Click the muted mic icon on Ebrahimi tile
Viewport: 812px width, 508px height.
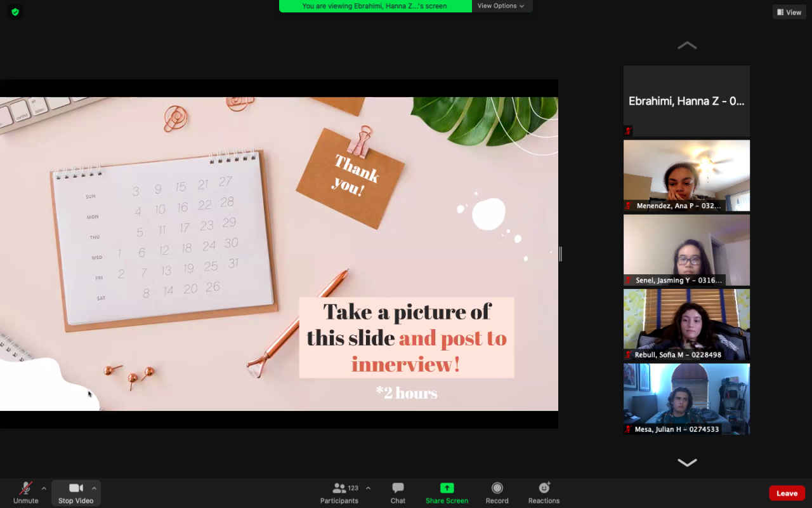[629, 131]
